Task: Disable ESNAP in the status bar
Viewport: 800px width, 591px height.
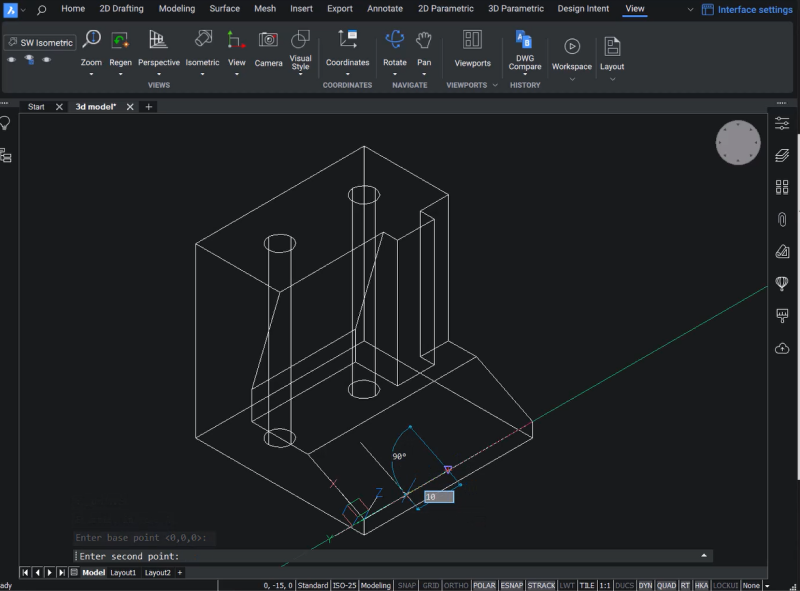Action: 513,585
